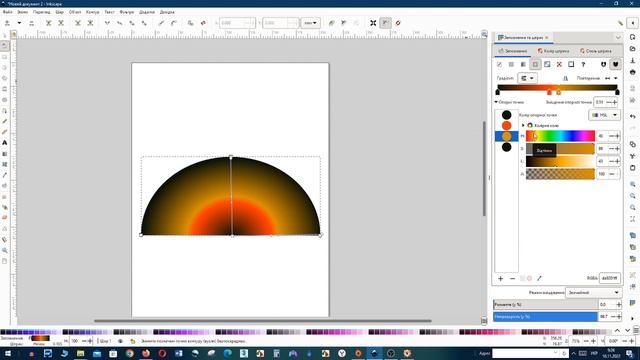Adjust the hue rainbow slider
The width and height of the screenshot is (640, 360).
tap(560, 136)
